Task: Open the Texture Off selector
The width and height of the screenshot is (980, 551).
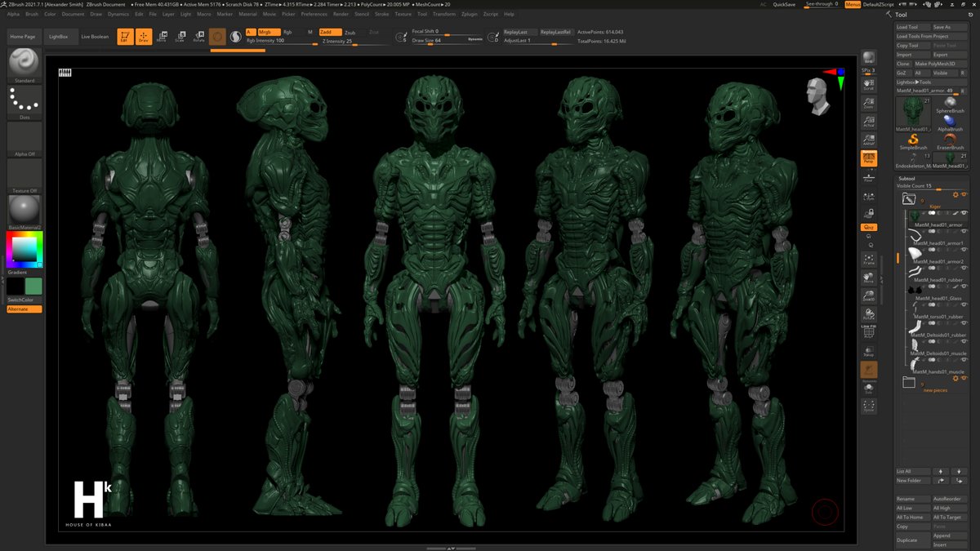Action: 24,176
